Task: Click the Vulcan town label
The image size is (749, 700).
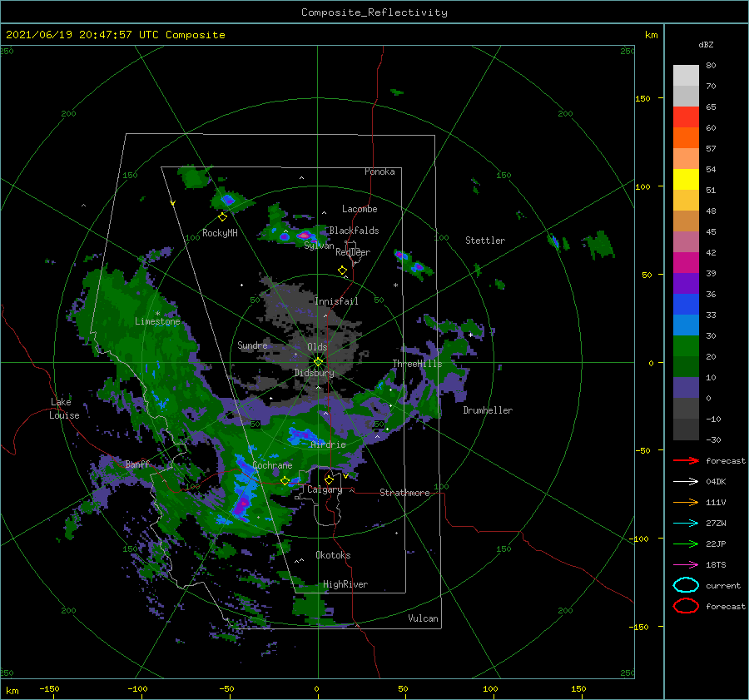Action: (x=423, y=618)
